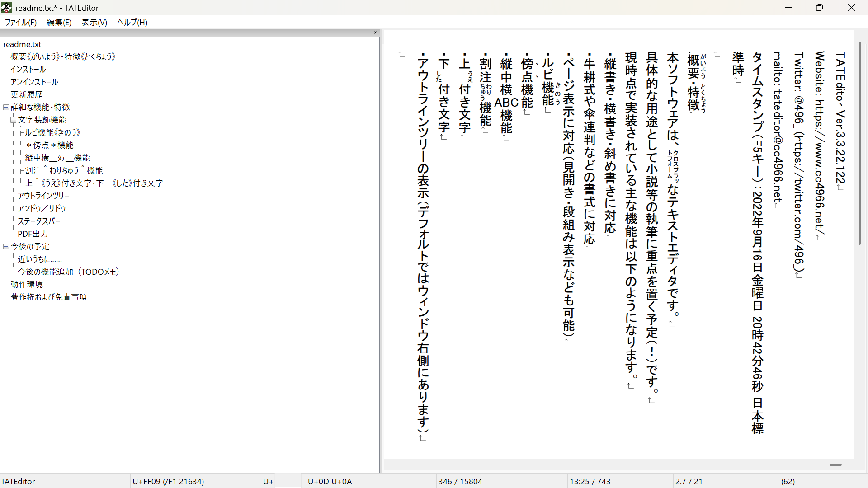Collapse the 今後の予定 tree node

(6, 246)
